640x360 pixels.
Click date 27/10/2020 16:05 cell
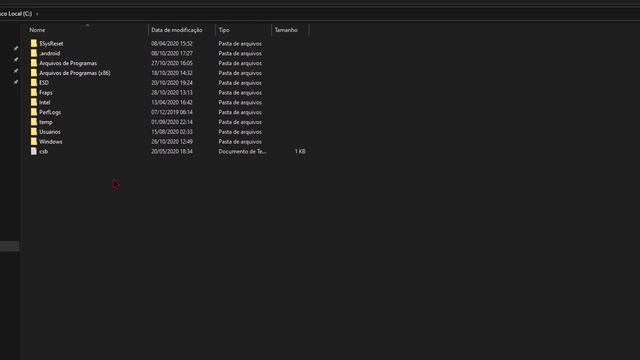coord(172,63)
